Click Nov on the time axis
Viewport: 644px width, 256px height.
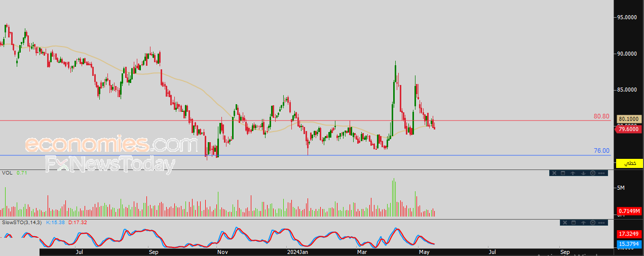point(222,251)
